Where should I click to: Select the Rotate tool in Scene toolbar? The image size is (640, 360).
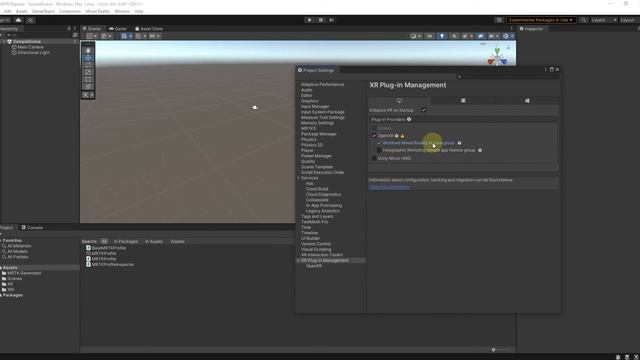pyautogui.click(x=88, y=65)
